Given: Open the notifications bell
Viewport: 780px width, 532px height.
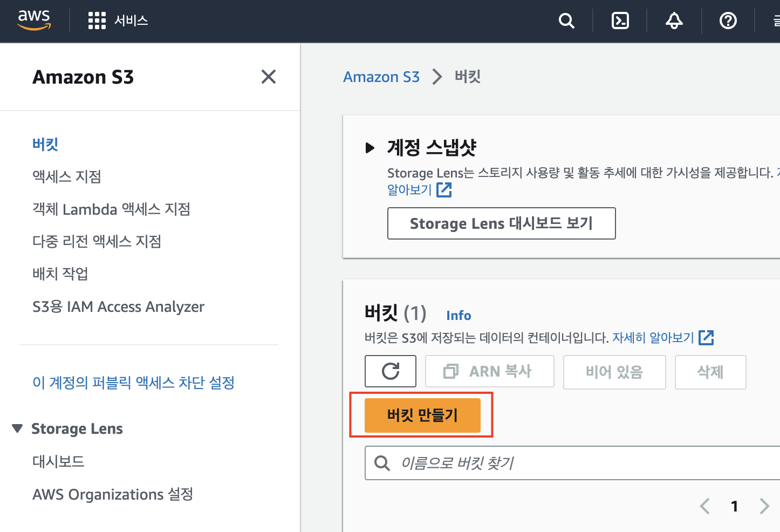Looking at the screenshot, I should click(674, 21).
